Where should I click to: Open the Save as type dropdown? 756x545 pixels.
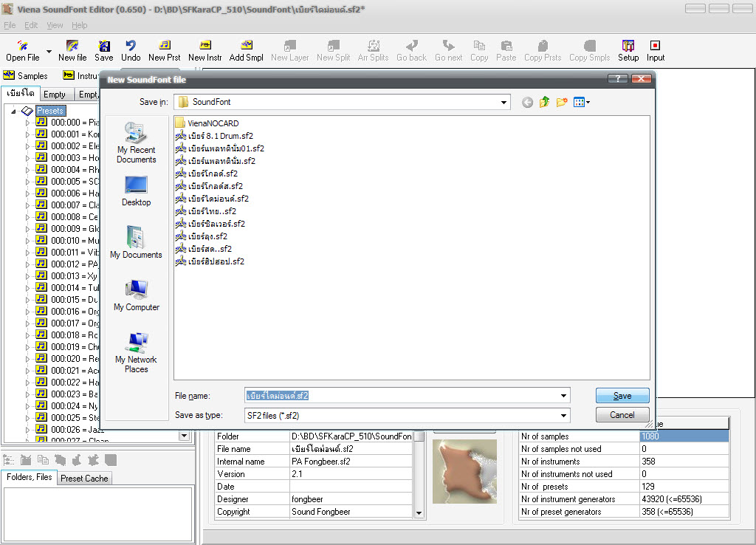[563, 416]
